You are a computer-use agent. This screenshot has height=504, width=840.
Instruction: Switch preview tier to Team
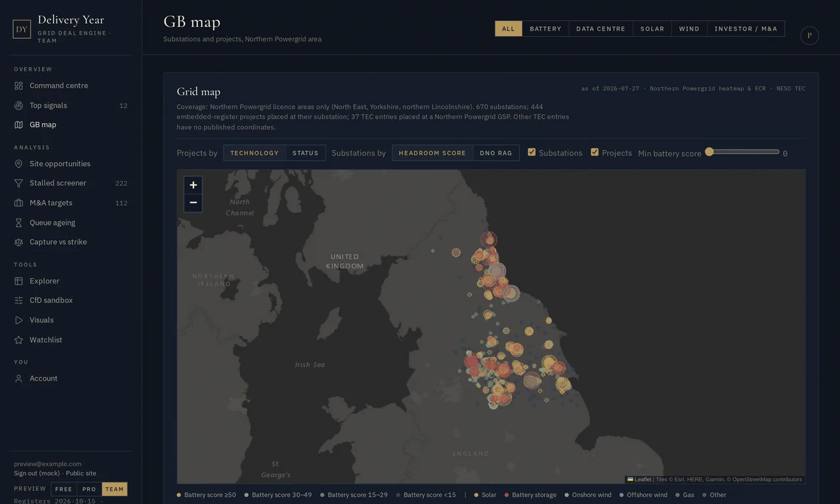115,489
